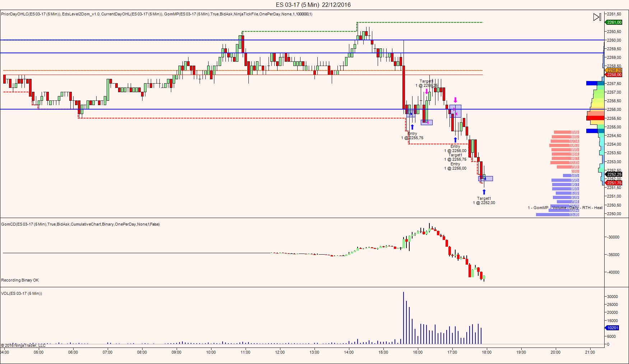
Task: Click the 12:00 time axis label
Action: pyautogui.click(x=280, y=352)
